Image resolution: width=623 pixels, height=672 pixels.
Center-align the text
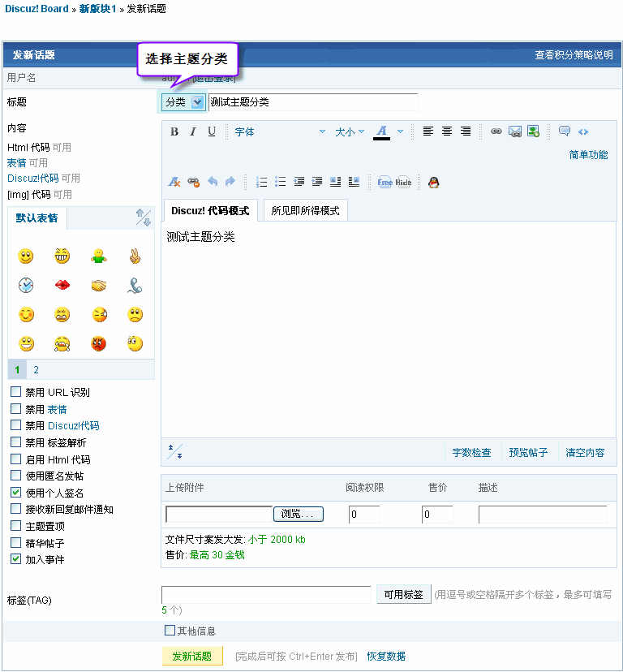447,131
